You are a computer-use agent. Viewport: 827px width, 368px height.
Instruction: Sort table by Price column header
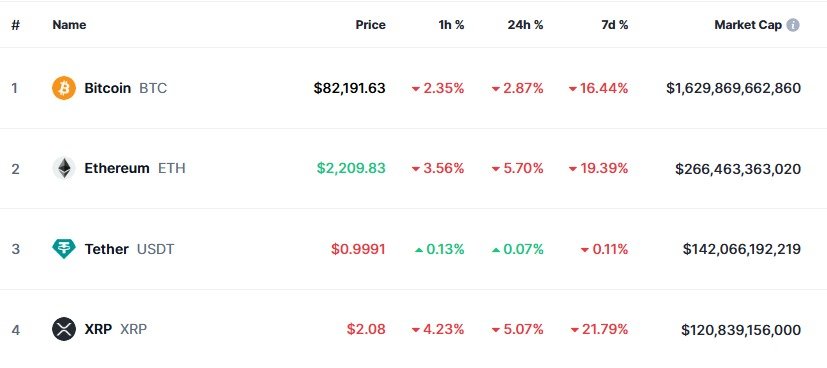click(370, 25)
